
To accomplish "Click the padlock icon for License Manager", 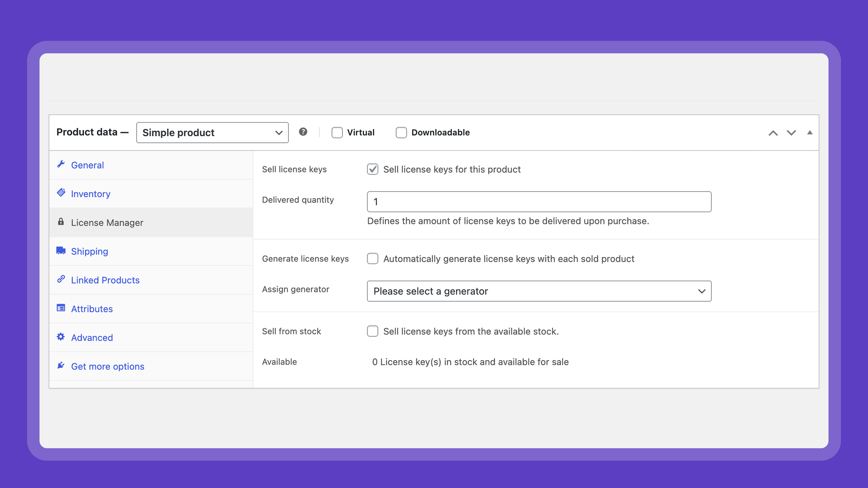I will 61,222.
